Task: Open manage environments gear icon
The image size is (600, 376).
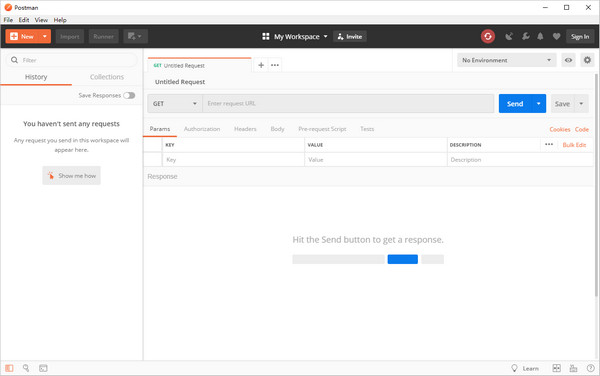Action: coord(587,60)
